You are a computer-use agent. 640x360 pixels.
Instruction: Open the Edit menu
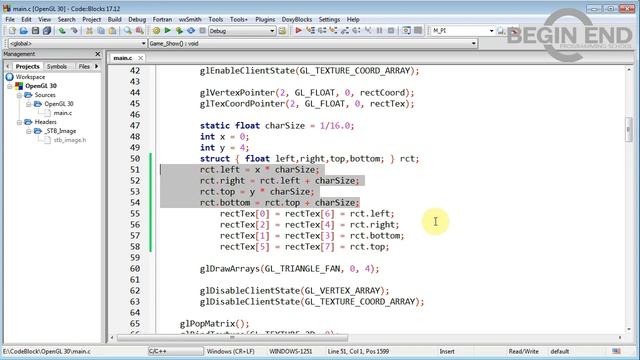(x=27, y=19)
